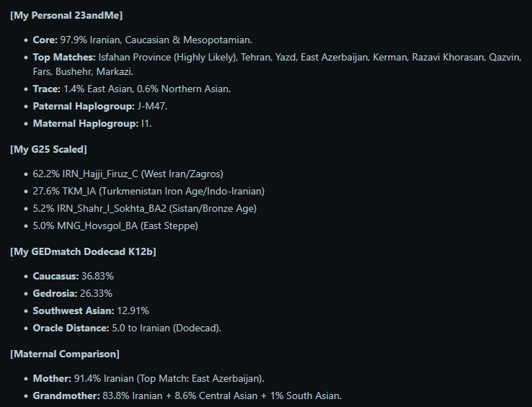Select the 5.0% MNG_Hovsgol_BA line
Screen dimensions: 532x407
tap(115, 226)
